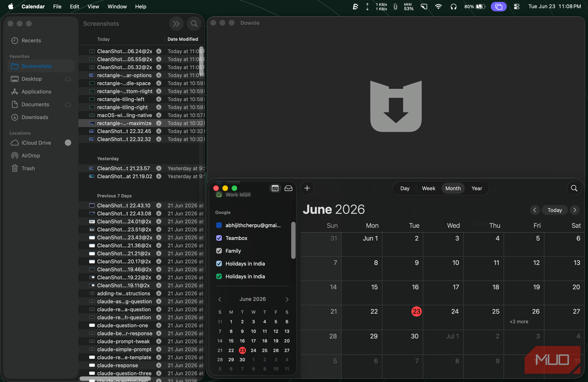The width and height of the screenshot is (588, 382).
Task: Click iCloud download icon for rectangle-tiling-left
Action: [x=159, y=99]
